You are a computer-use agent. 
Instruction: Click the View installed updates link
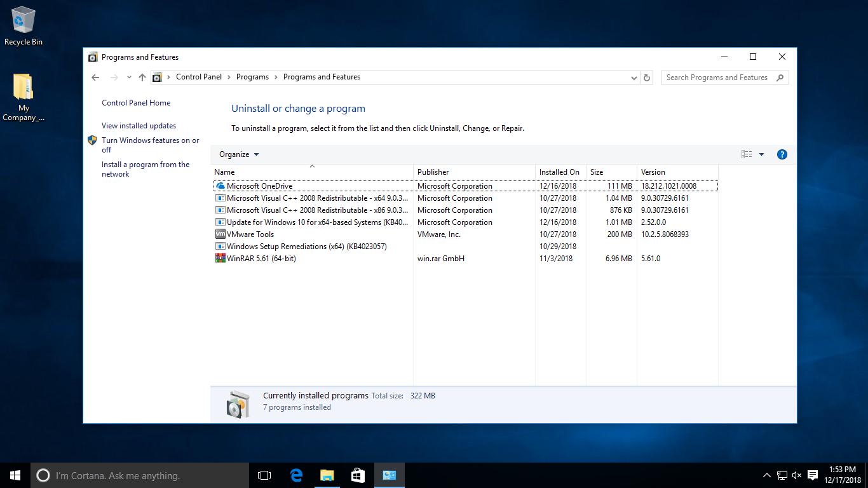139,126
